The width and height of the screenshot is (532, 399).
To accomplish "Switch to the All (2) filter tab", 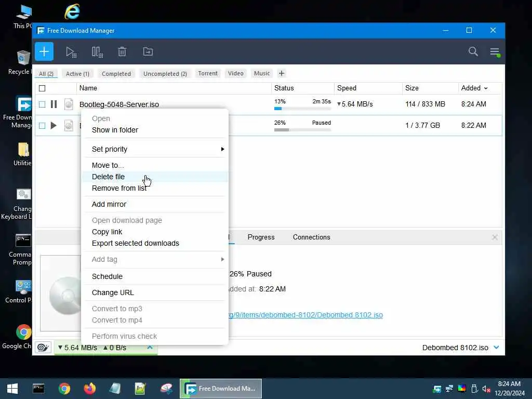I will (x=46, y=74).
